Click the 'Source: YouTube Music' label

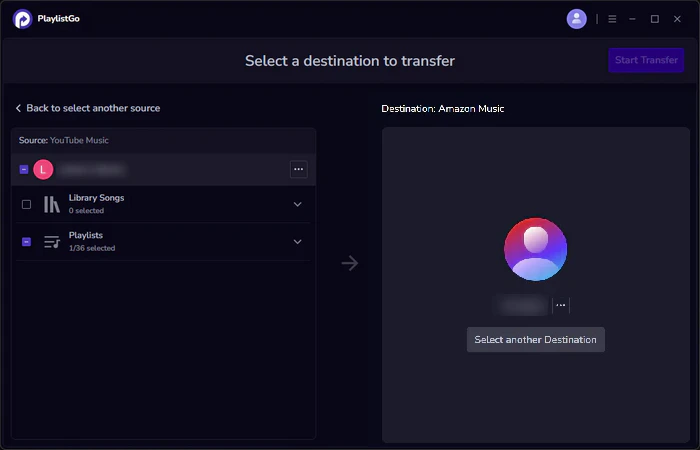[x=64, y=140]
